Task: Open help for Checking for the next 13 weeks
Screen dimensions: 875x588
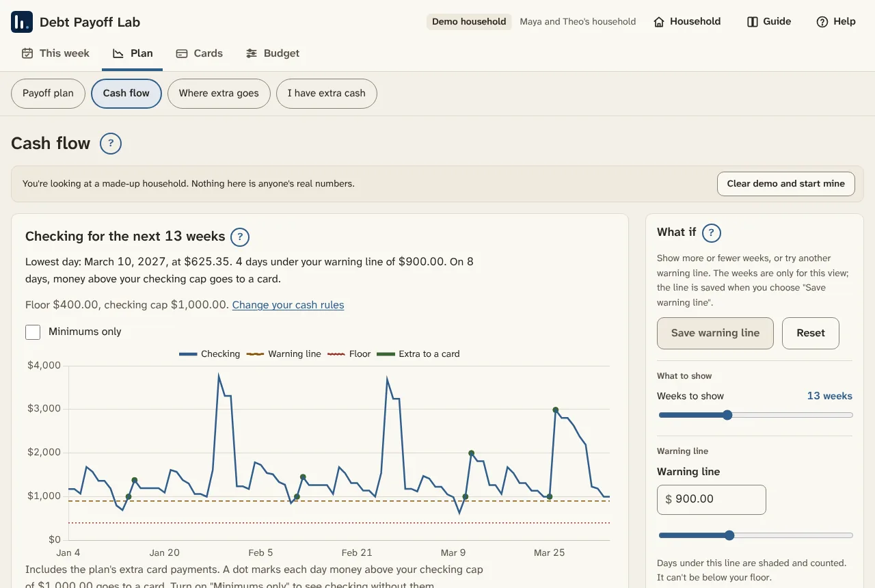Action: [240, 237]
